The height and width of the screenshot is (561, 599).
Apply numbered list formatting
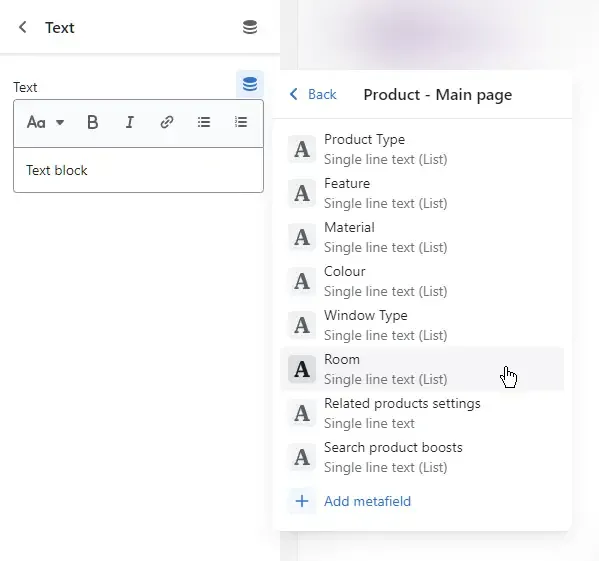point(241,123)
